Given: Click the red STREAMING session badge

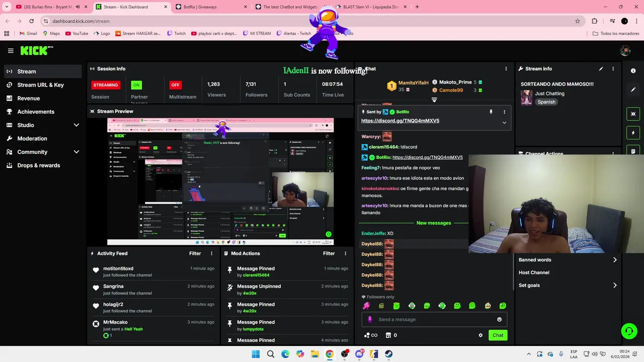Looking at the screenshot, I should pos(106,85).
